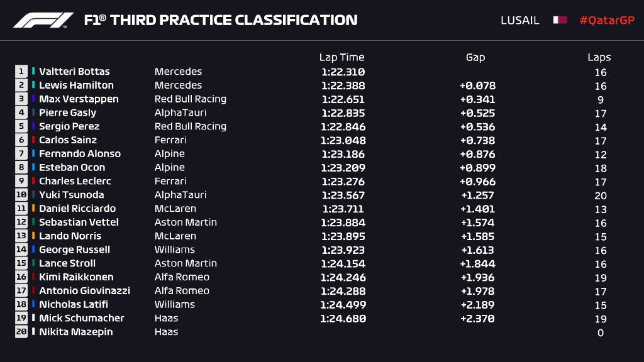Click position 3 box beside Max Verstappen

pos(21,99)
